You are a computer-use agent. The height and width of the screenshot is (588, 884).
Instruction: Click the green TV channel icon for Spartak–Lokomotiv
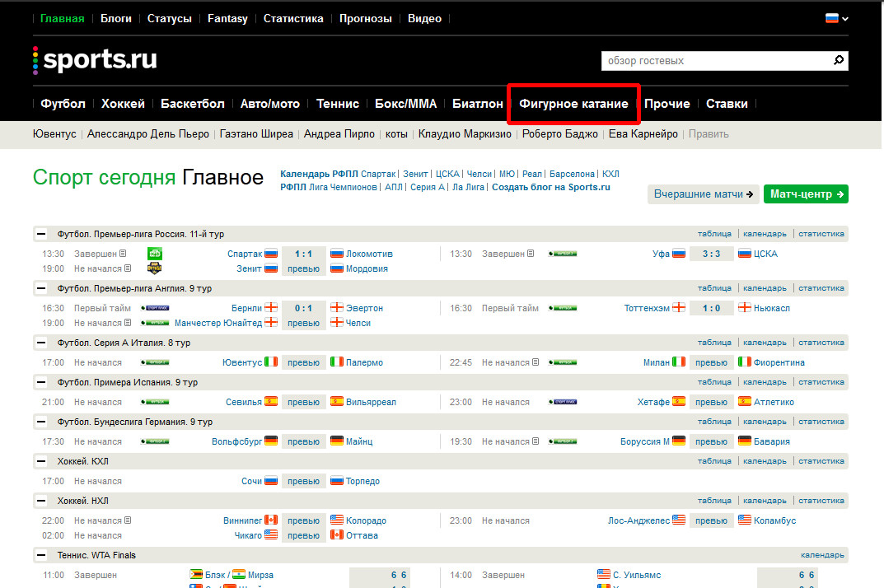[156, 254]
